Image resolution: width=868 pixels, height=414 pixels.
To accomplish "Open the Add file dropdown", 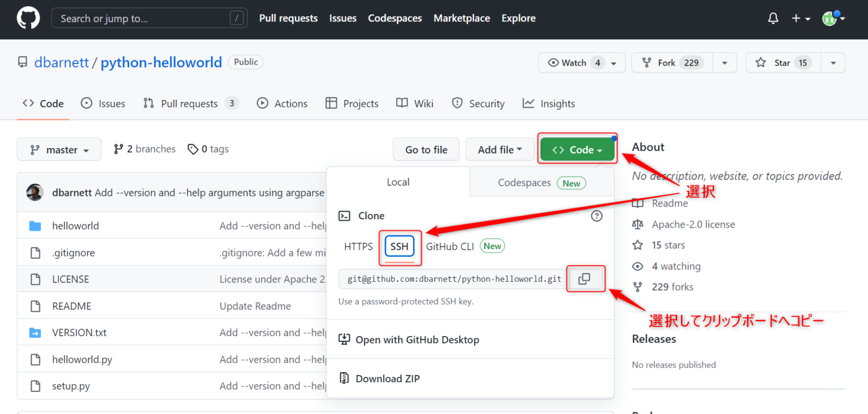I will pyautogui.click(x=499, y=150).
